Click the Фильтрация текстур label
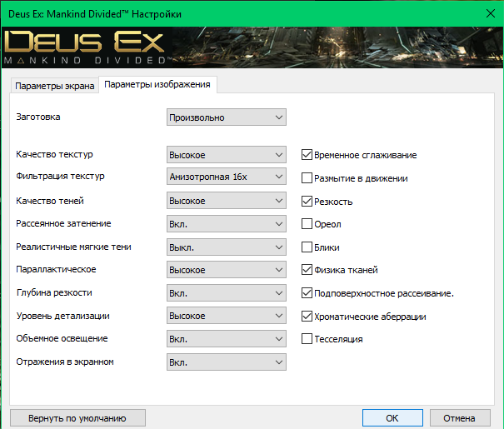Viewport: 504px width, 429px height. pos(61,176)
